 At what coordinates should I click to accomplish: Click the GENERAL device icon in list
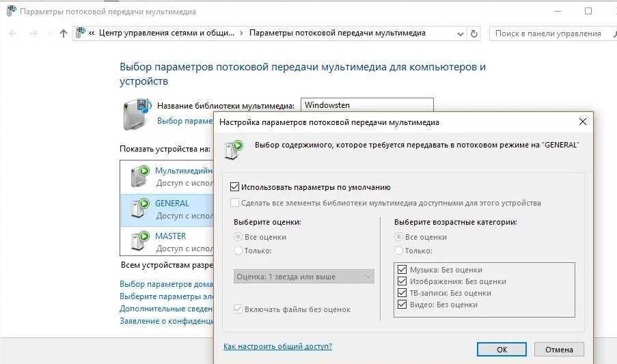pos(139,209)
